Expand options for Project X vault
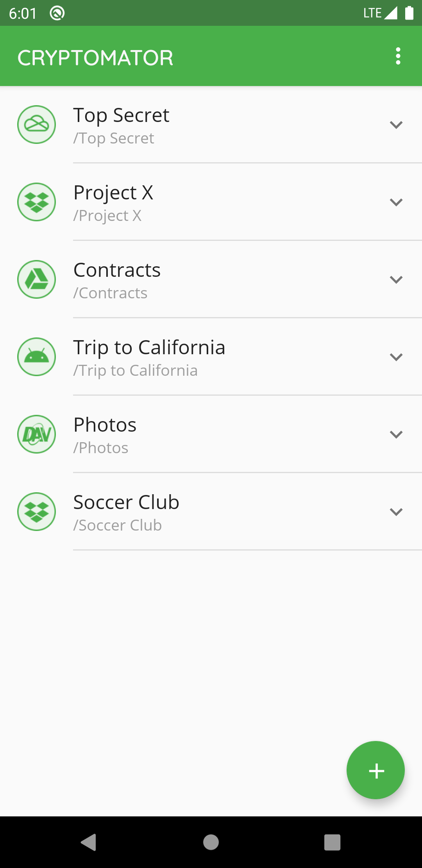 click(x=396, y=202)
